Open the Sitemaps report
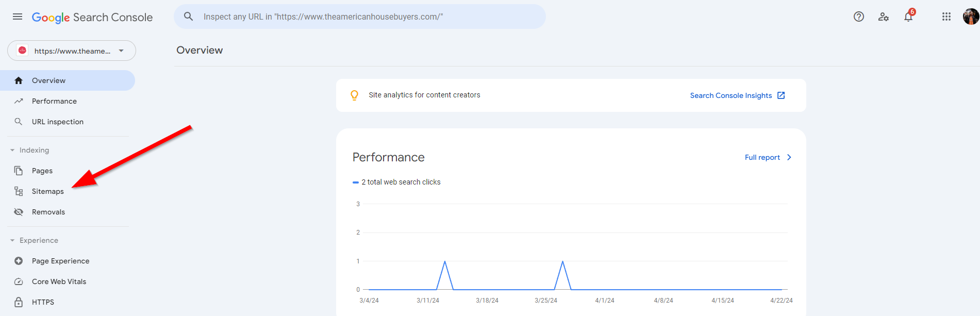The width and height of the screenshot is (980, 316). point(68,191)
